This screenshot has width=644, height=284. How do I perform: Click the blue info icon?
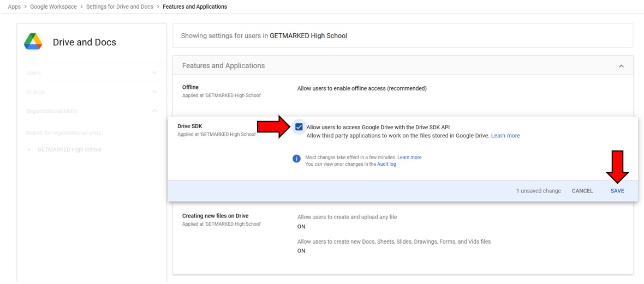pyautogui.click(x=296, y=159)
